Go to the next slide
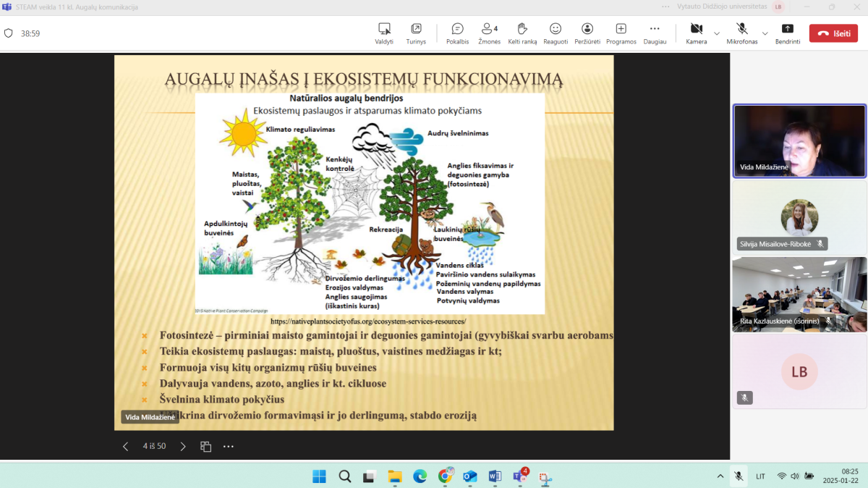The width and height of the screenshot is (868, 488). click(183, 446)
